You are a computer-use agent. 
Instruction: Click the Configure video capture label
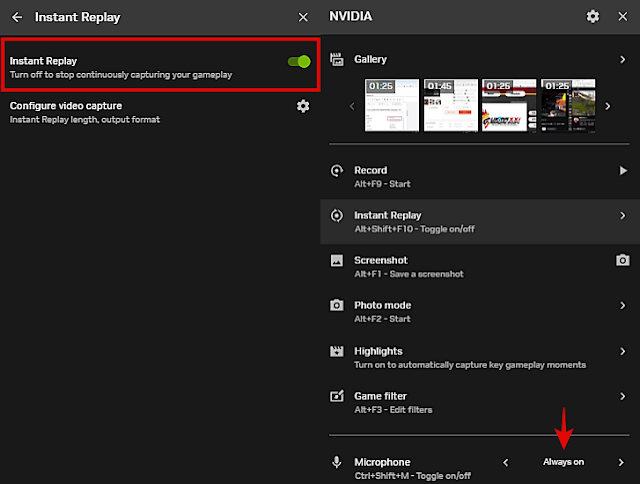click(x=66, y=106)
